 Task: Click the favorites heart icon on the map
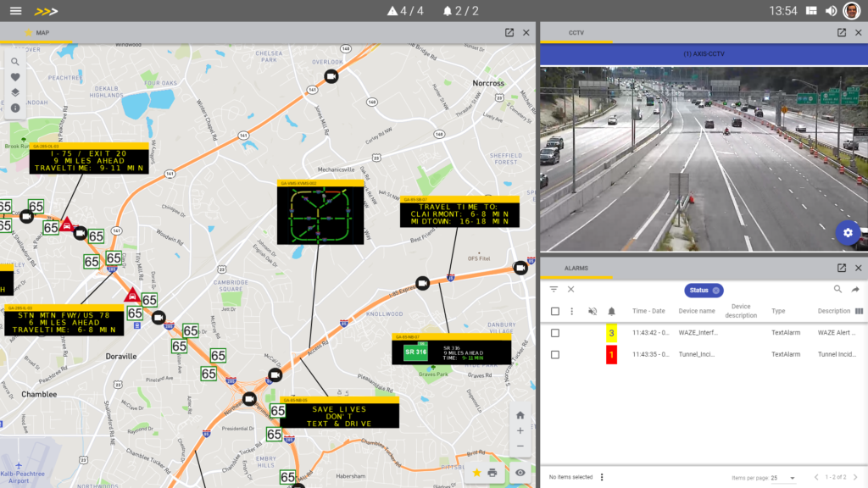[x=16, y=77]
